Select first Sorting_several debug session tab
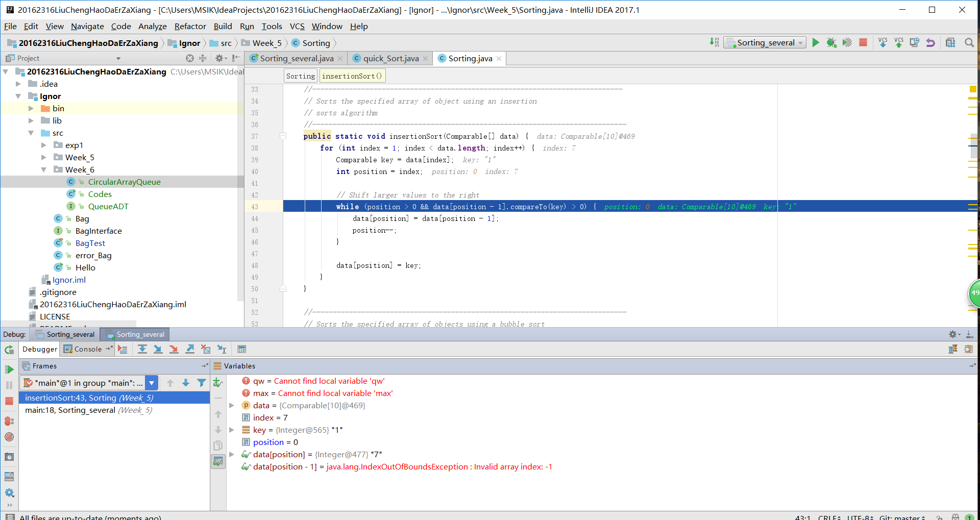980x520 pixels. pos(66,334)
